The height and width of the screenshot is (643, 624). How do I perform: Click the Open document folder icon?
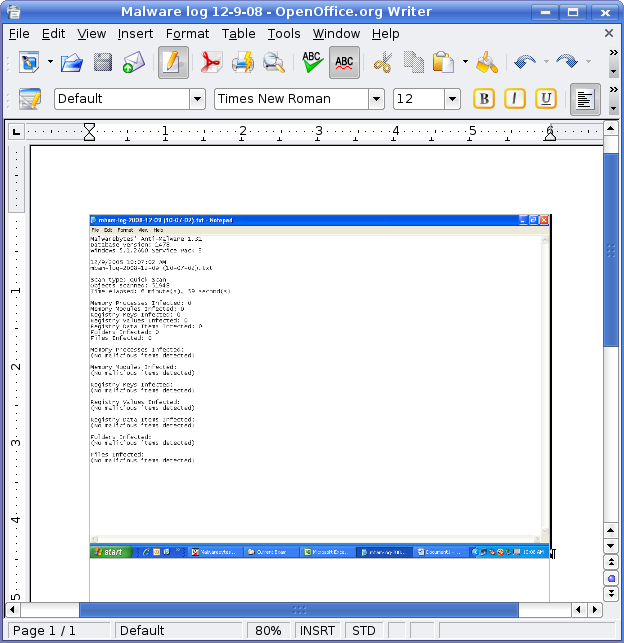coord(71,63)
